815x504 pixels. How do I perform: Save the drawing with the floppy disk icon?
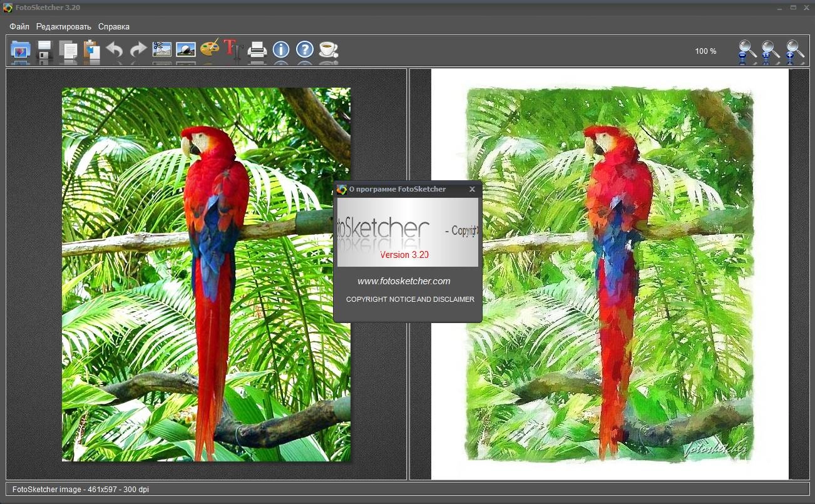[44, 50]
